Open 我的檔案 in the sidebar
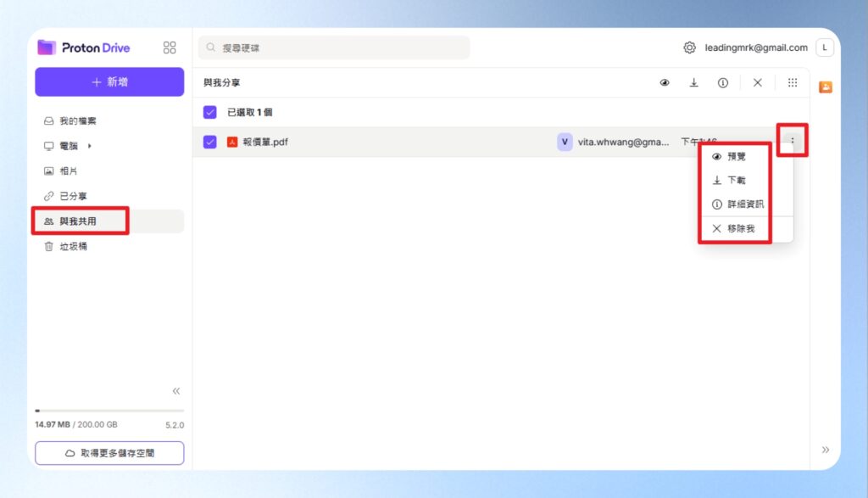Image resolution: width=868 pixels, height=498 pixels. [x=109, y=120]
